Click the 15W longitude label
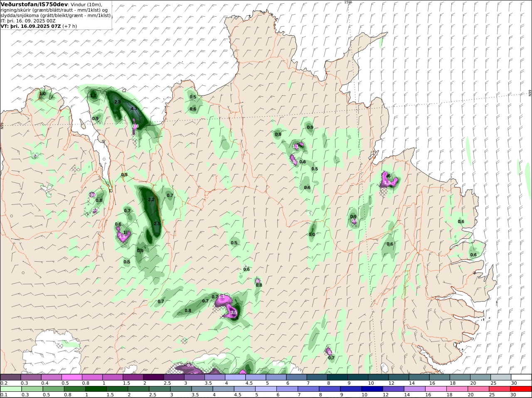This screenshot has height=398, width=532. coord(348,2)
